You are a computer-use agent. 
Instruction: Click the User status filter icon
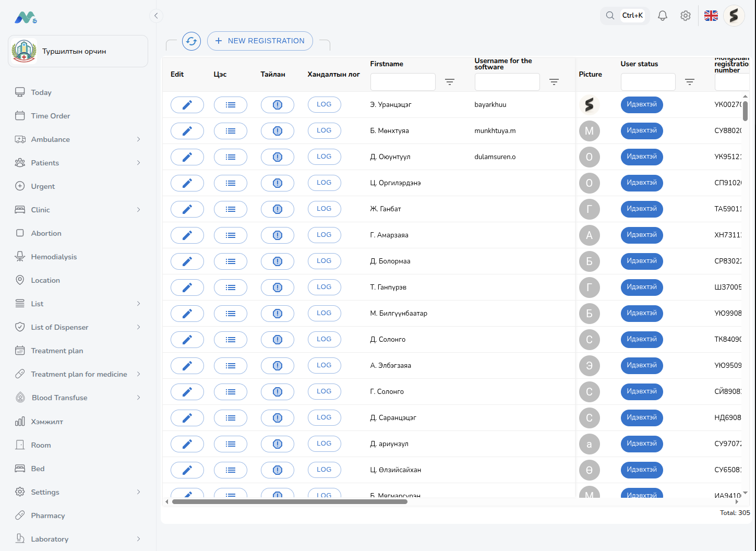[x=689, y=82]
